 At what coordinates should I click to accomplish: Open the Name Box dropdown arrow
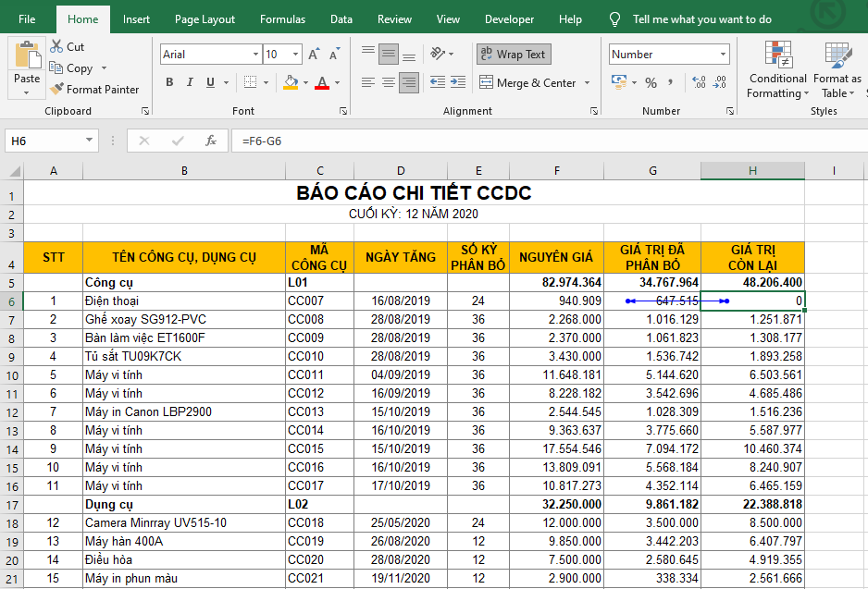(90, 141)
